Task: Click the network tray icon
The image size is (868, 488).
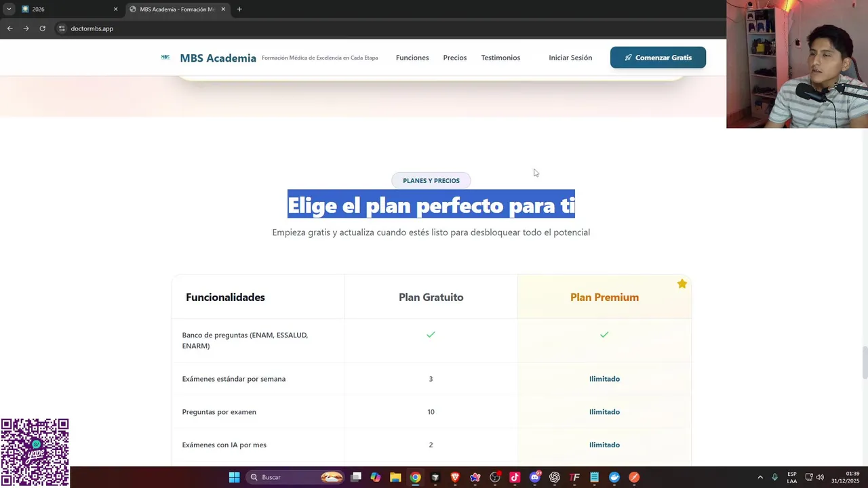Action: point(809,477)
